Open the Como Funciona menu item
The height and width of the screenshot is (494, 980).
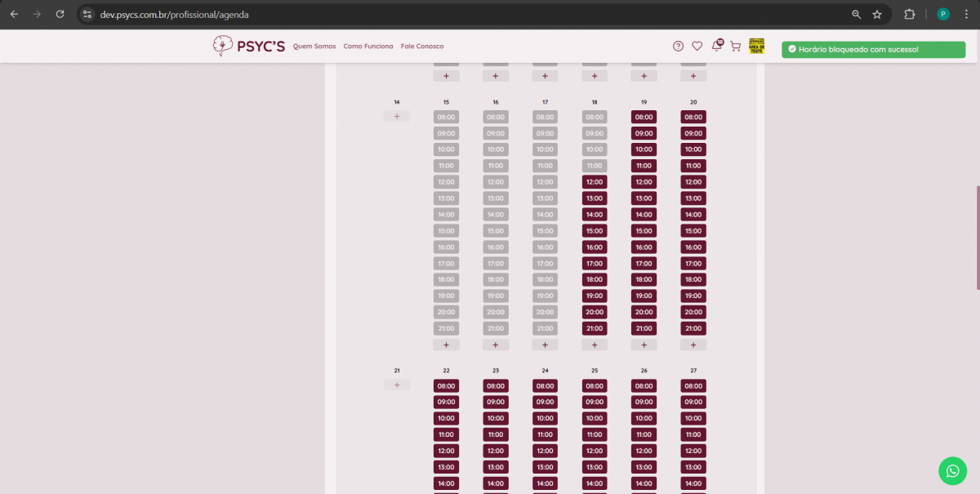367,47
